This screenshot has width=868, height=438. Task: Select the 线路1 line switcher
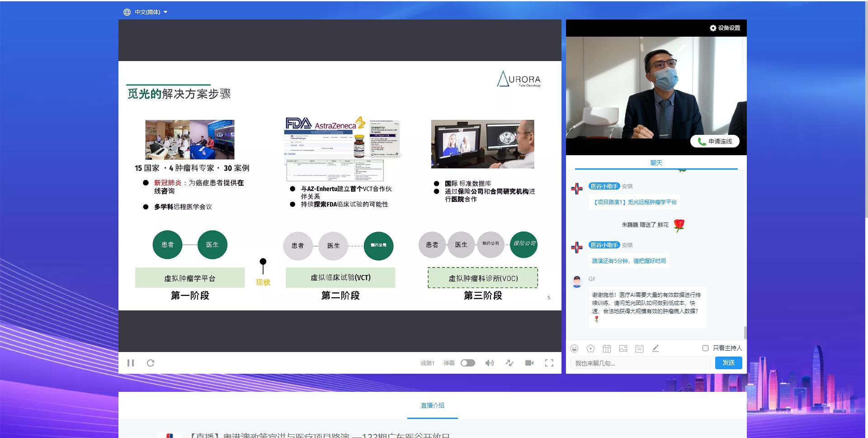point(427,363)
